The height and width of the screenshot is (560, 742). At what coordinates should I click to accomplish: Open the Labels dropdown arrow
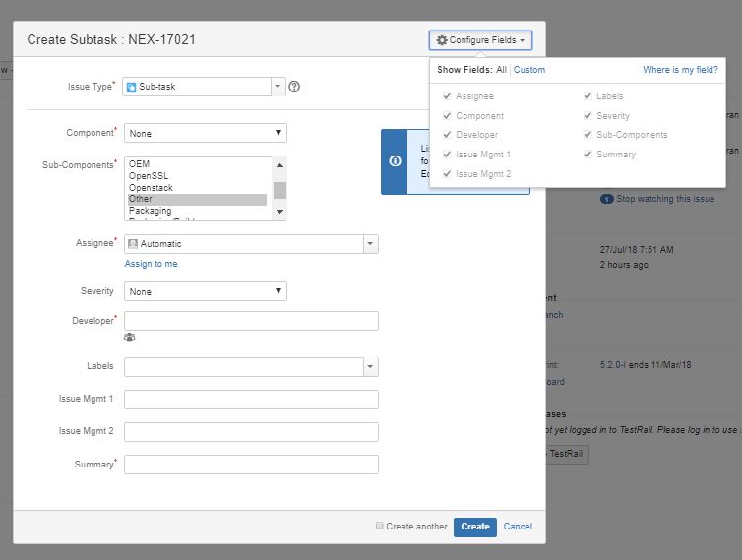371,367
